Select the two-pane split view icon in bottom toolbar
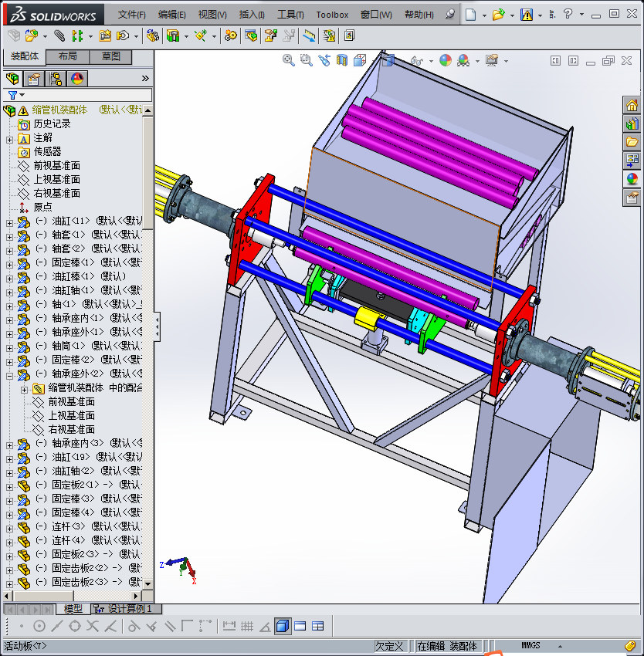644x656 pixels. (x=300, y=626)
